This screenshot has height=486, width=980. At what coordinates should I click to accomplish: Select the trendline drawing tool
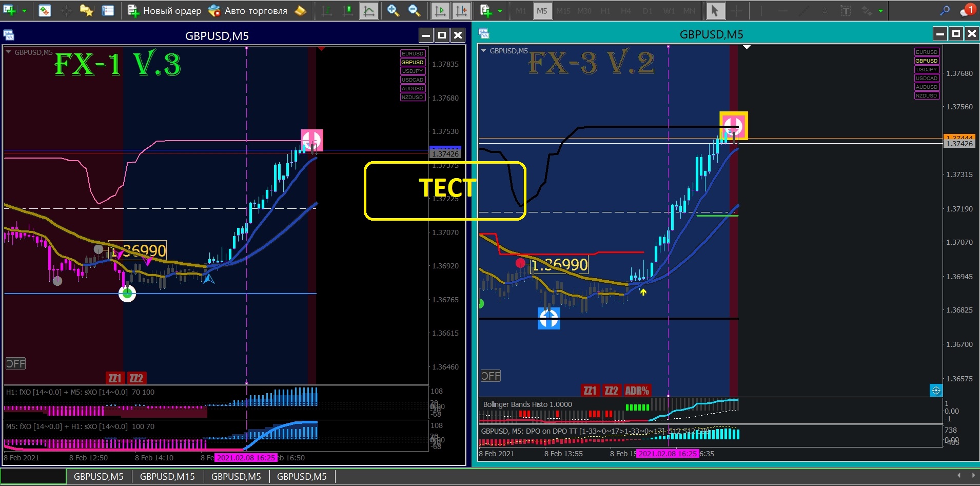pos(804,10)
